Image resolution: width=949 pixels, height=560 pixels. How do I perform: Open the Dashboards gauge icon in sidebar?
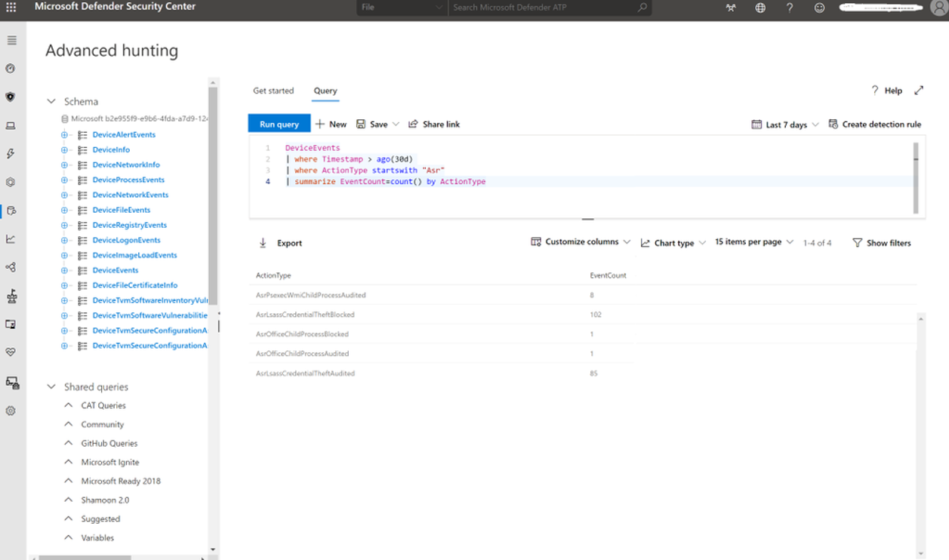point(11,69)
